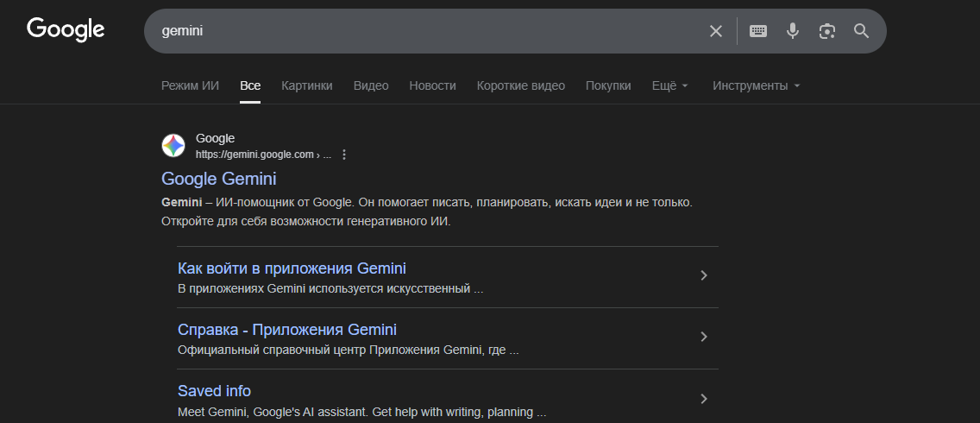
Task: Click the chevron next to Saved info
Action: pos(704,399)
